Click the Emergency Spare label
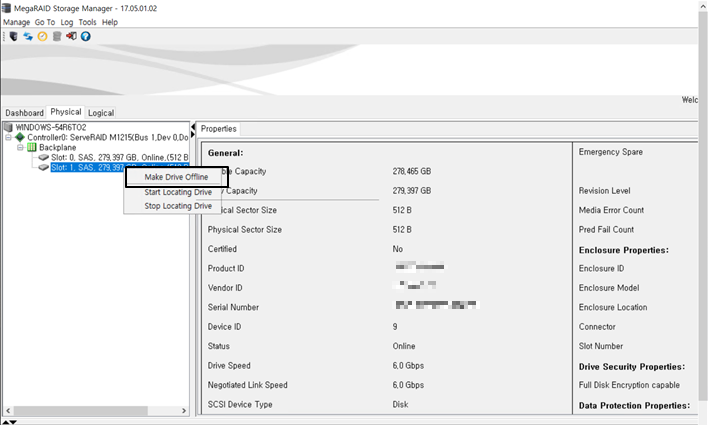Image resolution: width=708 pixels, height=425 pixels. pos(610,152)
